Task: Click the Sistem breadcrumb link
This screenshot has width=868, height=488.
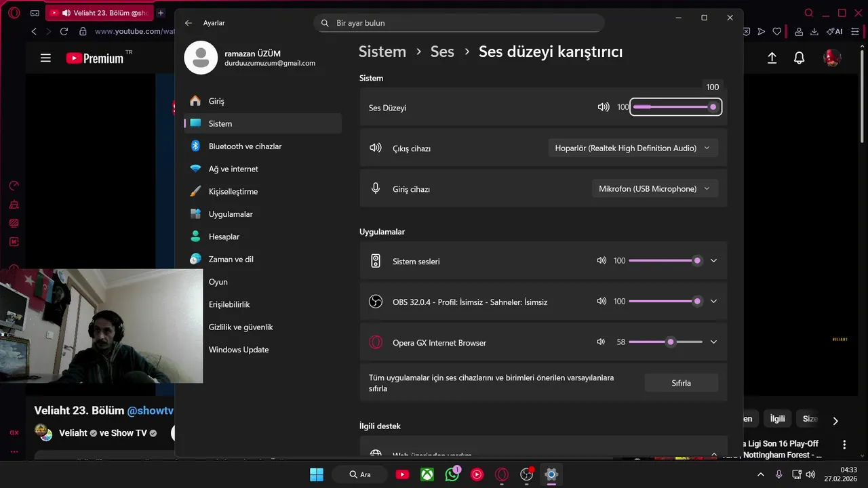Action: coord(382,52)
